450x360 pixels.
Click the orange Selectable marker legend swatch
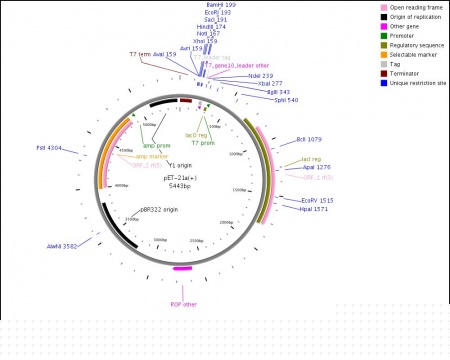(x=384, y=55)
